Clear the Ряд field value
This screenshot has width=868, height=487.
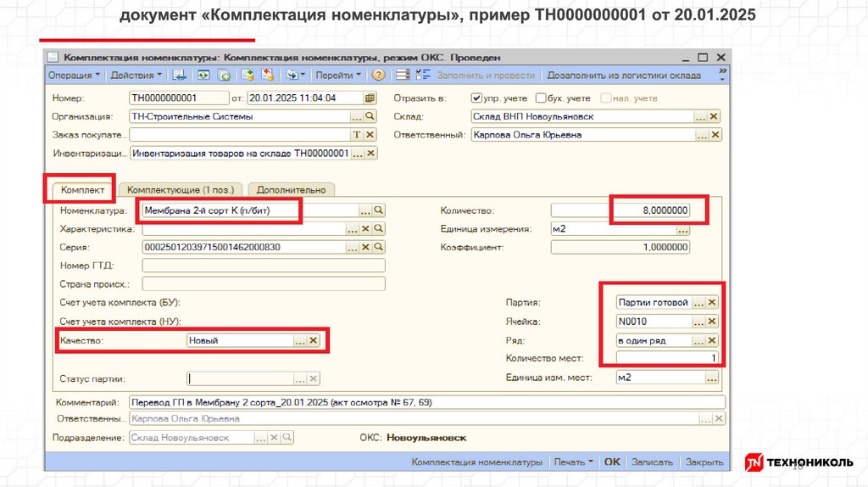click(712, 340)
